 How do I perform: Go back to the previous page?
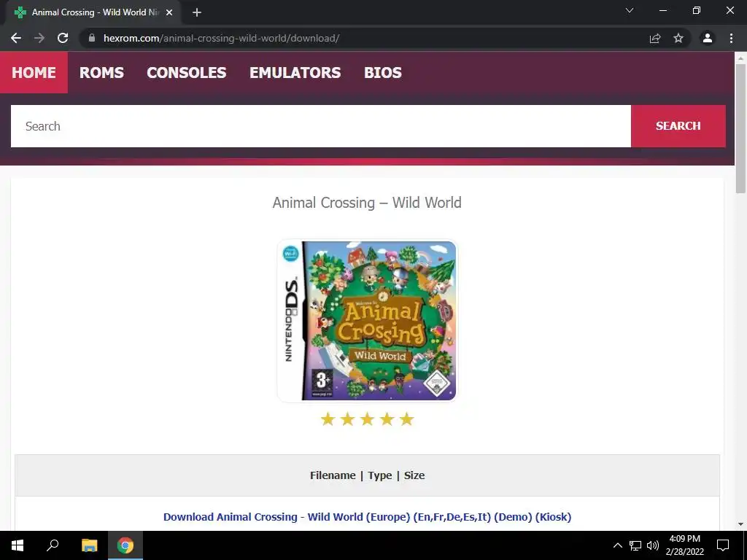(x=16, y=38)
